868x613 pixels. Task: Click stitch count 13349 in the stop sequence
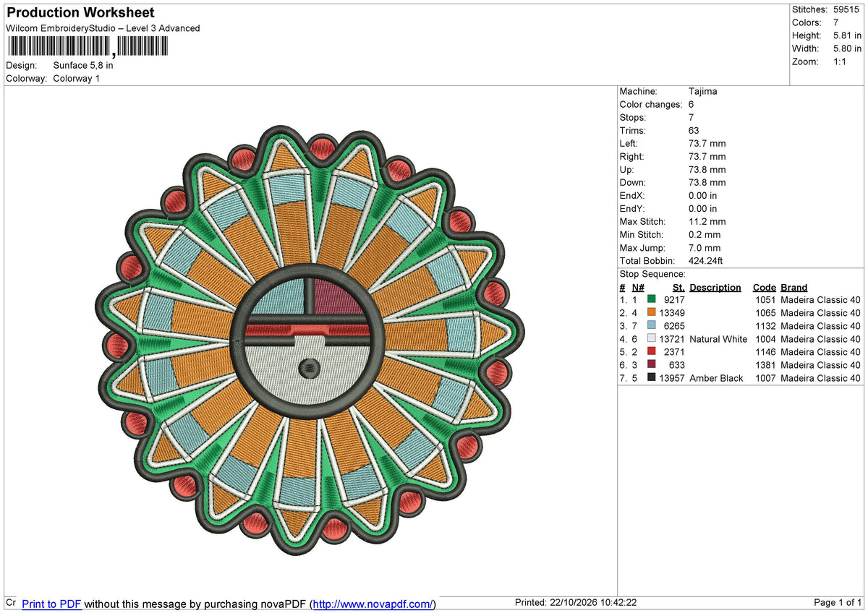click(673, 313)
